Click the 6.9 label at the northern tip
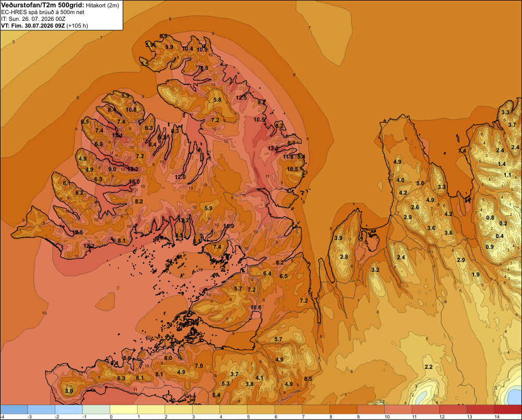Image resolution: width=522 pixels, height=420 pixels. tap(163, 36)
